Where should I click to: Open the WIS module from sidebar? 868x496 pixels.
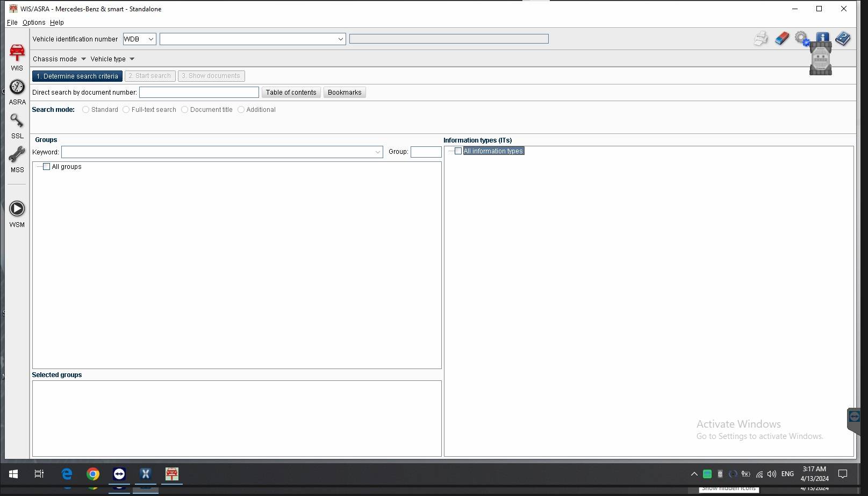[17, 57]
